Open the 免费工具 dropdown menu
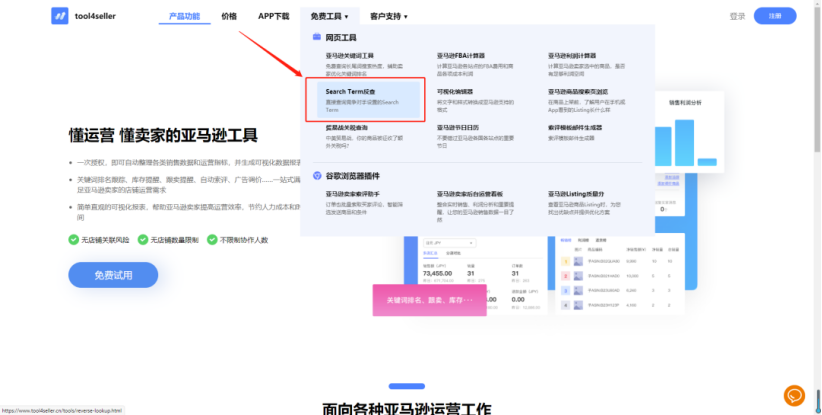 [x=329, y=16]
